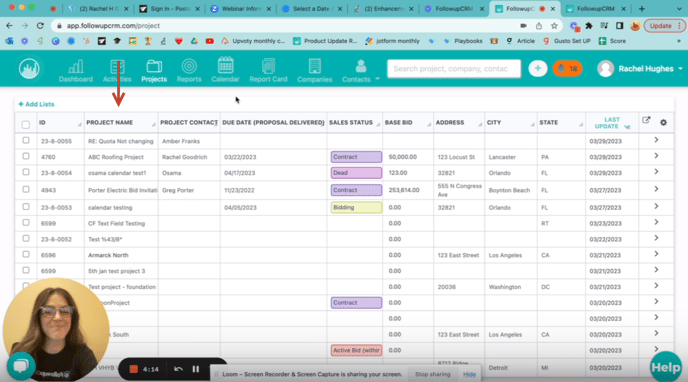
Task: Check the ABC Roofing Project row checkbox
Action: (26, 156)
